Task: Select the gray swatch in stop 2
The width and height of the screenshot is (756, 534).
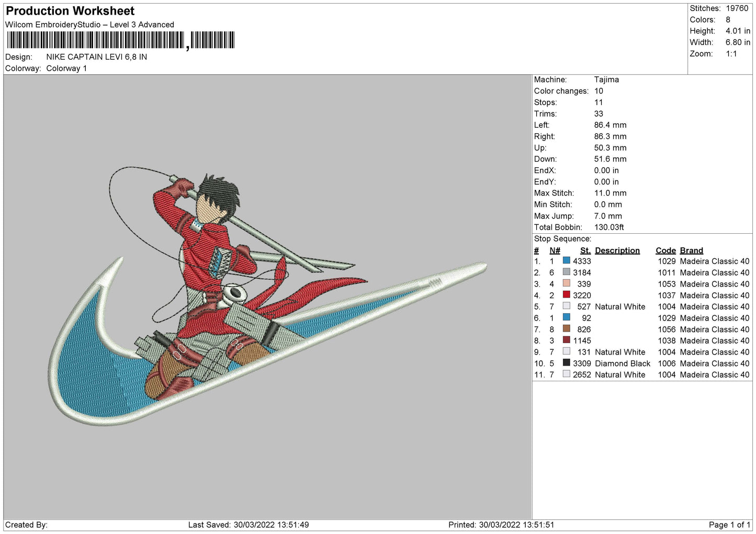Action: tap(566, 272)
